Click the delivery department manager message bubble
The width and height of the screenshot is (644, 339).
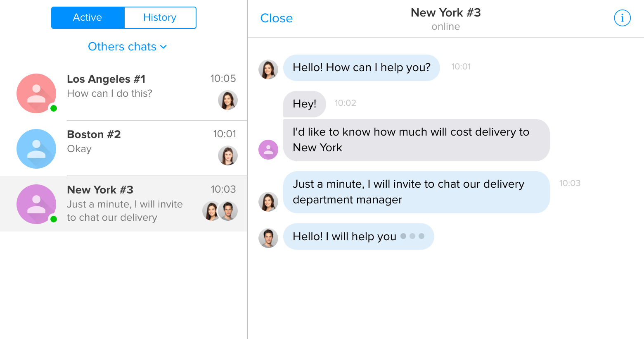coord(416,192)
